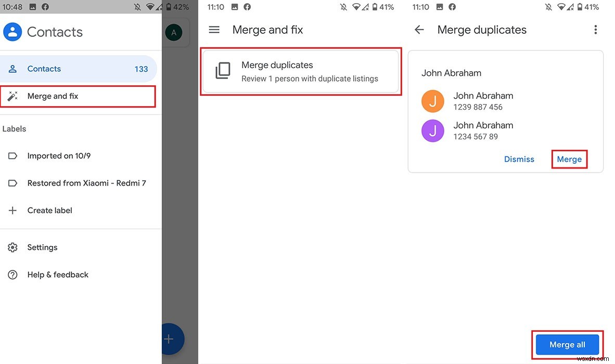Open Help & feedback question mark icon
Viewport: 615px width, 364px height.
point(12,274)
